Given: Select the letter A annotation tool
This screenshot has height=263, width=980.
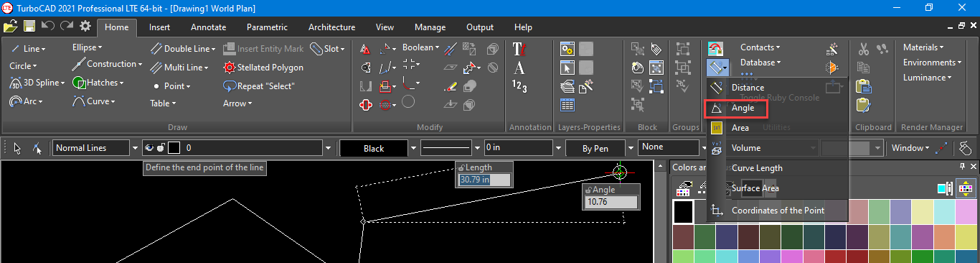Looking at the screenshot, I should [x=519, y=68].
